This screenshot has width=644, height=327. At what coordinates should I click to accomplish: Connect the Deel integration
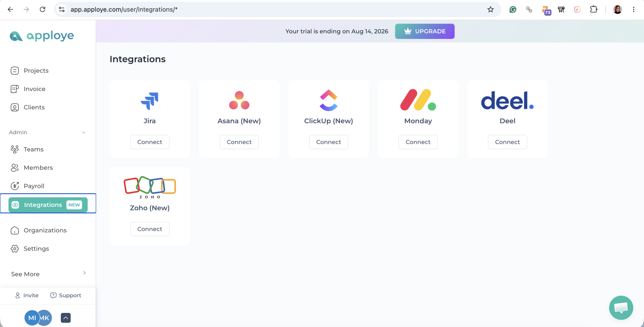pyautogui.click(x=507, y=142)
